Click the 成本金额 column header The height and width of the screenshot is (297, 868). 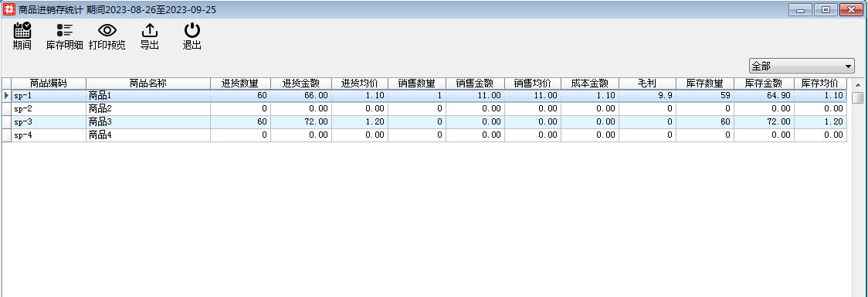[x=590, y=84]
